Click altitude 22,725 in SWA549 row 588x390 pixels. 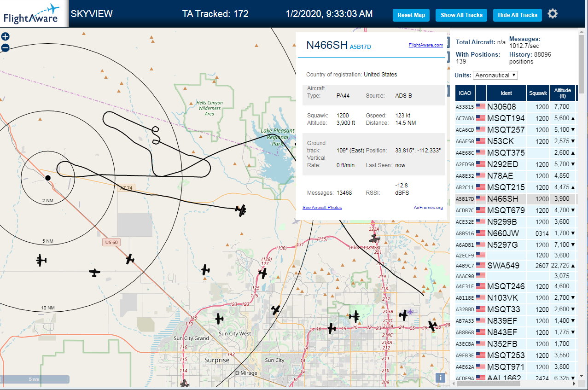(561, 266)
